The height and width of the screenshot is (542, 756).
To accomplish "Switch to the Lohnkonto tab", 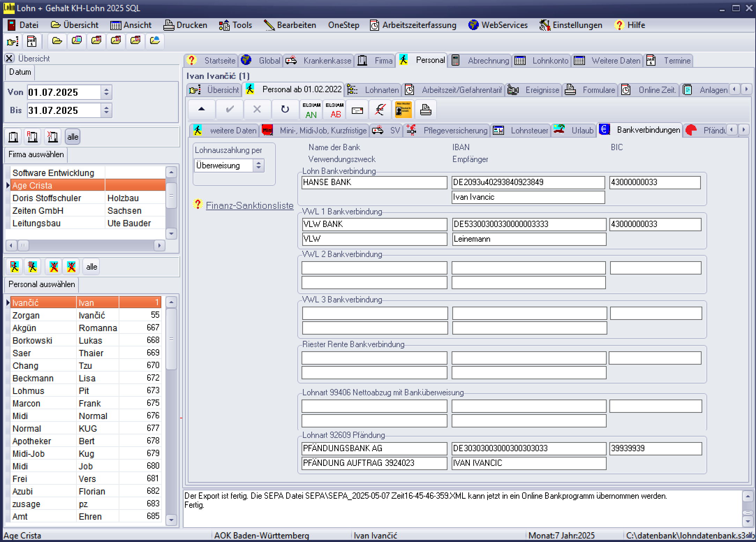I will (542, 60).
